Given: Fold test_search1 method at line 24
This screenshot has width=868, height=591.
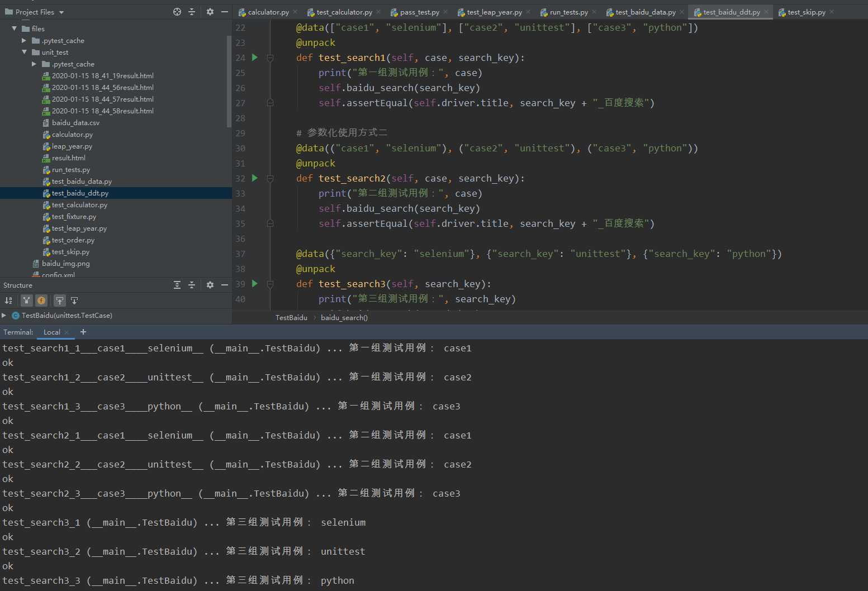Looking at the screenshot, I should pos(270,58).
